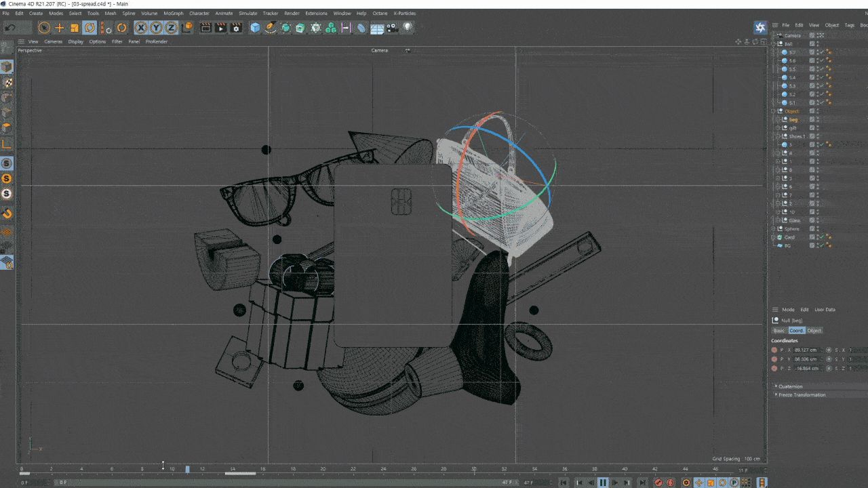Click the Spline Pen tool icon

click(x=271, y=28)
